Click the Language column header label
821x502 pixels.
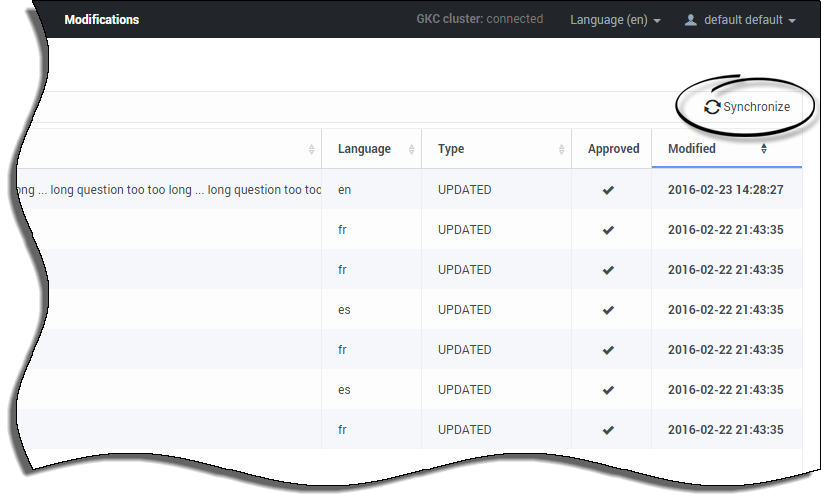point(364,149)
